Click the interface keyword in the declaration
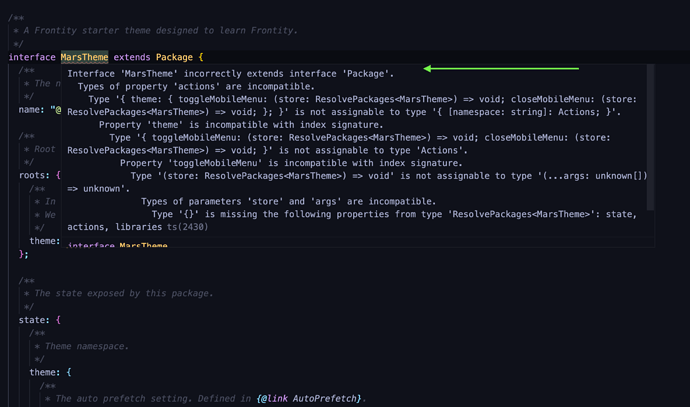 coord(32,57)
